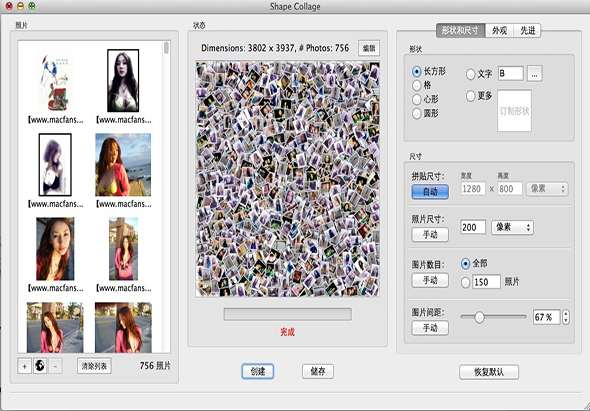Click the 完成 status text
The height and width of the screenshot is (411, 590).
287,332
